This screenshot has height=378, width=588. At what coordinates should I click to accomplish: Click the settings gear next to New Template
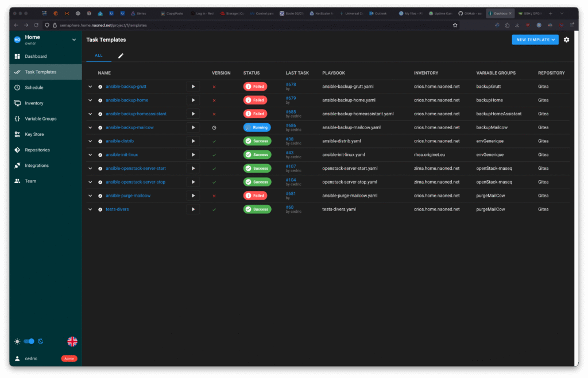click(x=566, y=40)
